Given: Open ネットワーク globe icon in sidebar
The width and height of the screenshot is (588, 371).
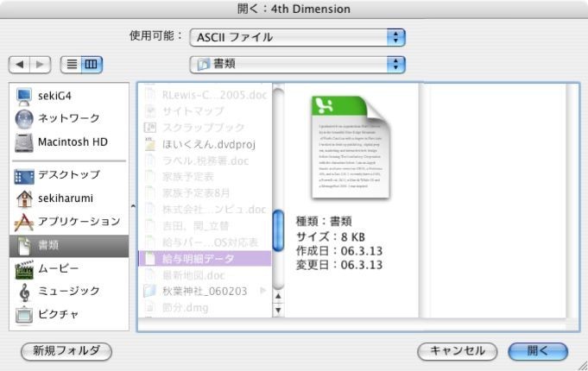Looking at the screenshot, I should click(24, 118).
